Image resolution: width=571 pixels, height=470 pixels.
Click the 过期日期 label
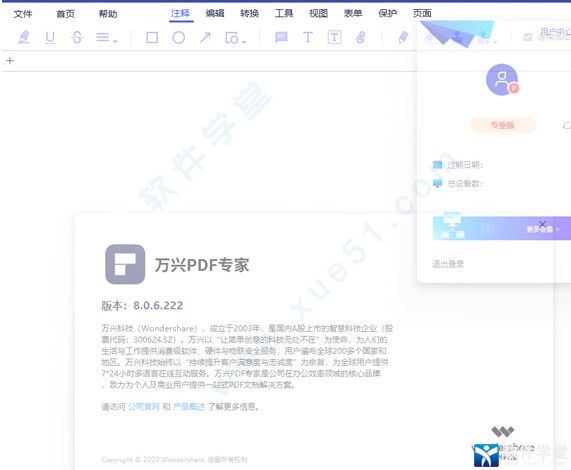coord(465,165)
